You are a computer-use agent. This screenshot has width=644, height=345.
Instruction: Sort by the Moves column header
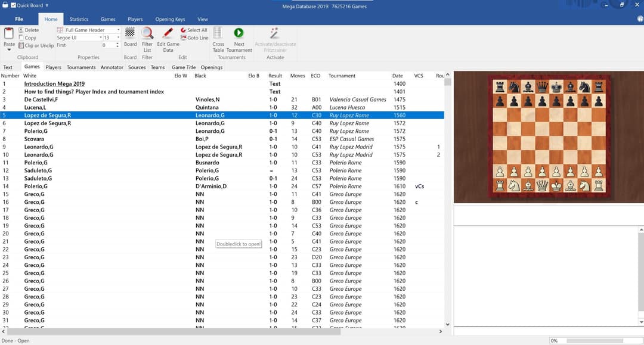click(x=298, y=76)
